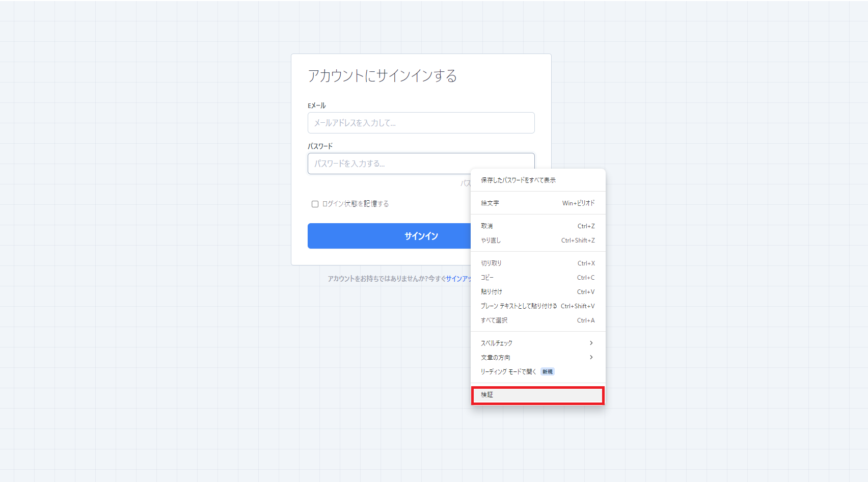
Task: Choose コピー (Copy) from the menu
Action: 487,277
